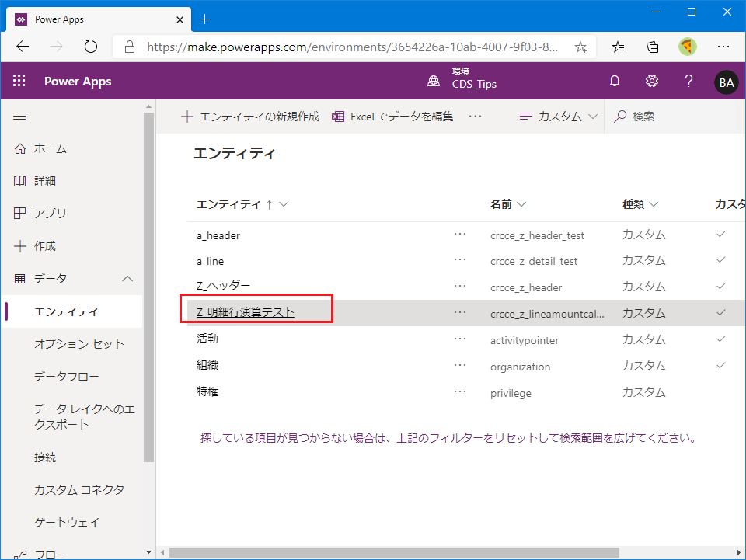
Task: Open the Z_明細行演算テスト entity
Action: coord(246,312)
